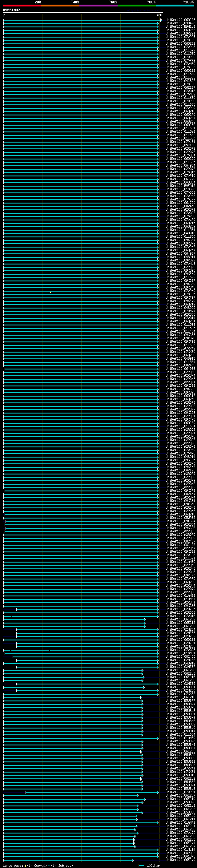The width and height of the screenshot is (197, 868).
Task: Select hit label UniRef100_C0PI96
Action: tap(180, 470)
